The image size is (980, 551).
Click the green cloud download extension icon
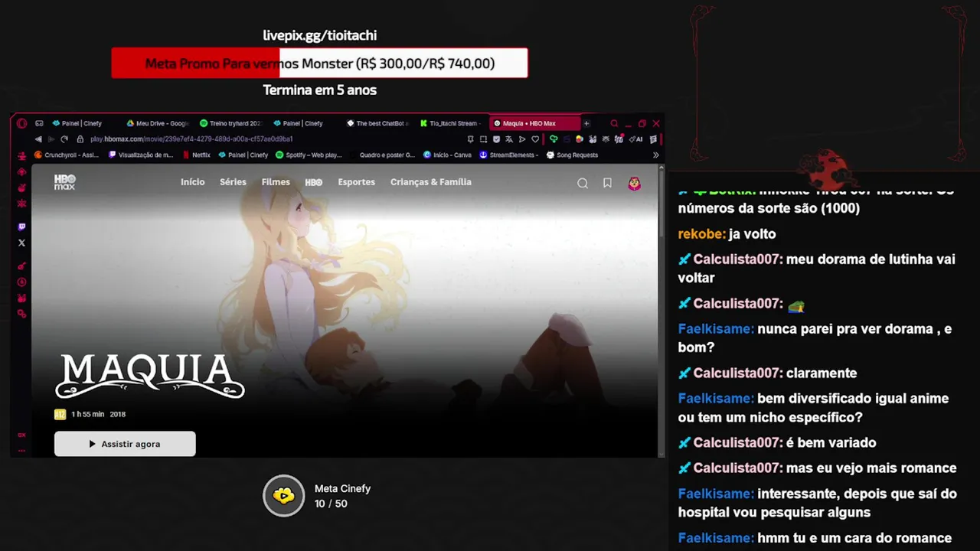554,139
